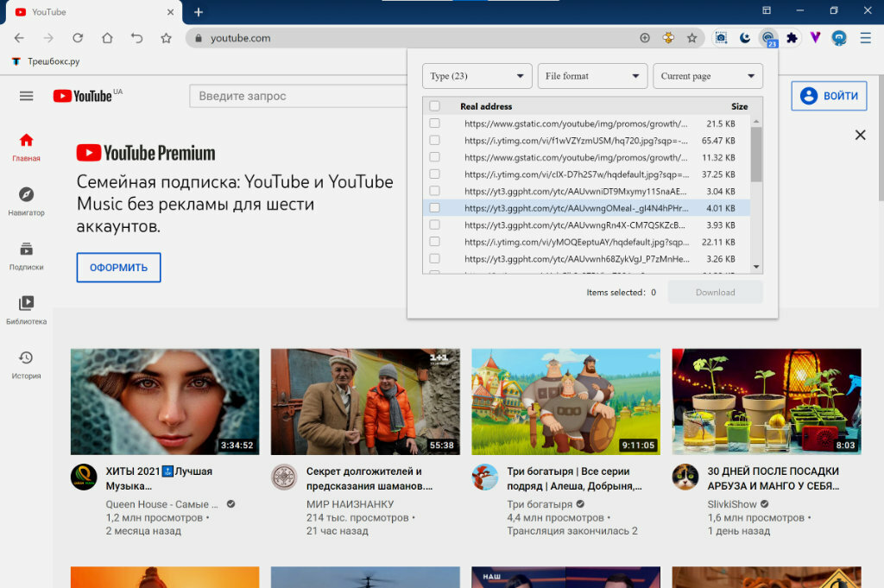Open the extensions puzzle piece icon

click(792, 38)
